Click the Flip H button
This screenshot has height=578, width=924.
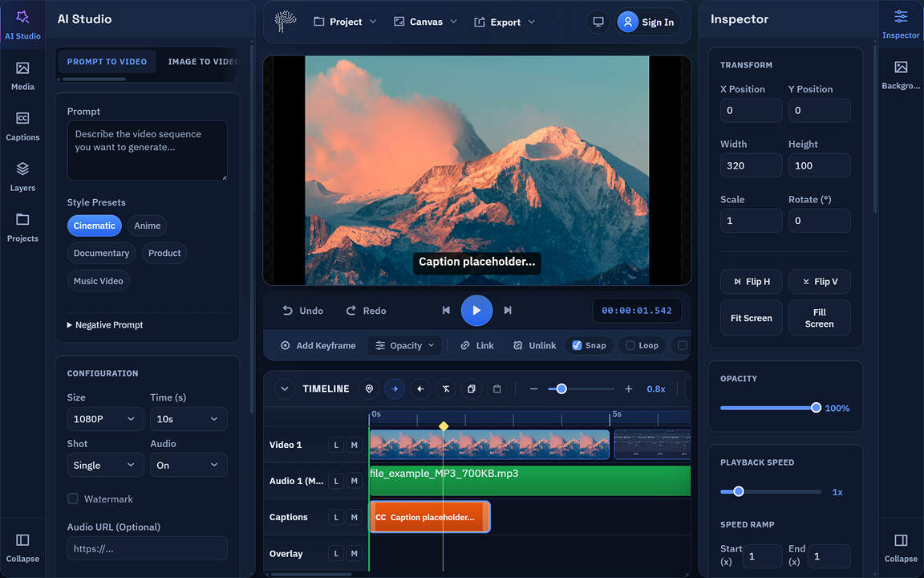[751, 281]
